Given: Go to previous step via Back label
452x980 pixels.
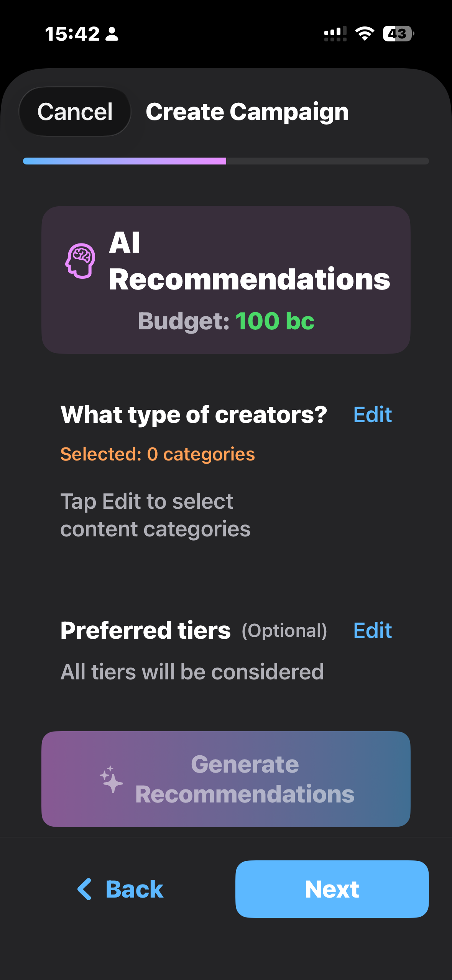Looking at the screenshot, I should coord(134,889).
